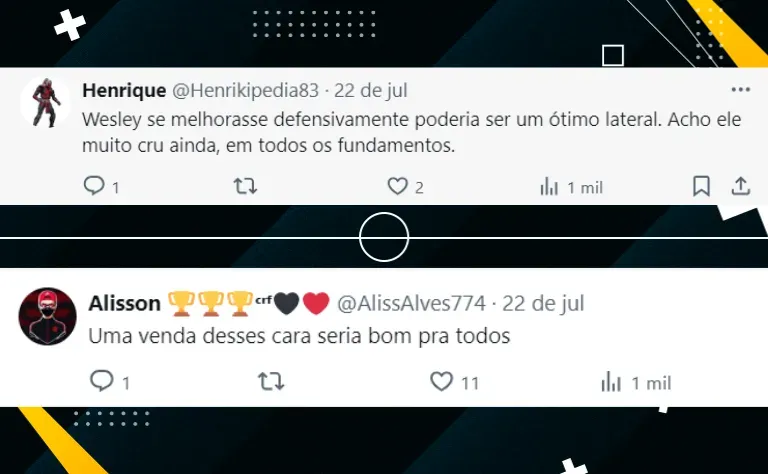This screenshot has height=474, width=768.
Task: View analytics on Henrique's tweet
Action: (x=549, y=187)
